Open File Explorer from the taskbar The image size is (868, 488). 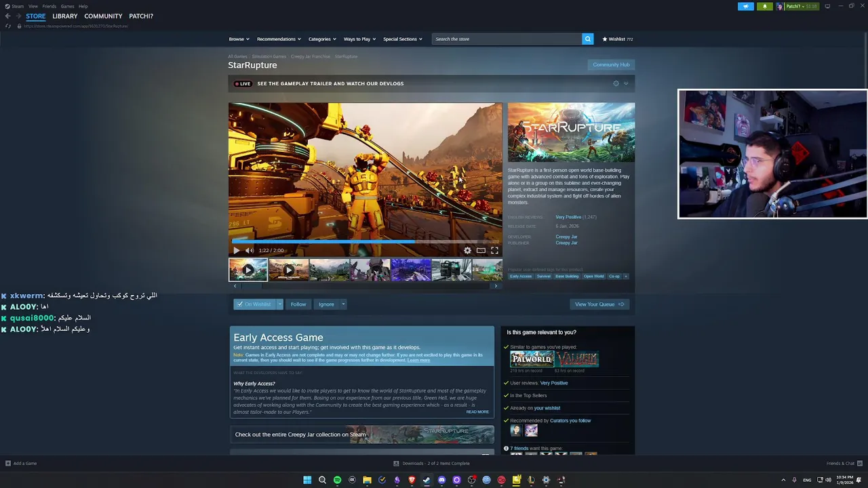point(367,480)
